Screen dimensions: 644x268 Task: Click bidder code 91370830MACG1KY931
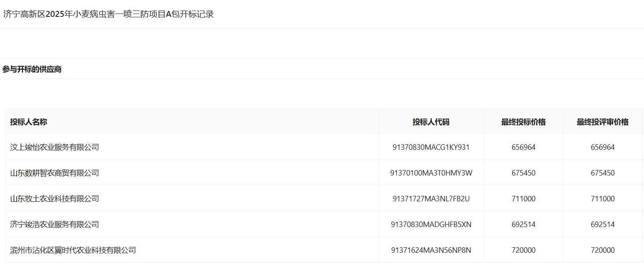click(x=431, y=147)
